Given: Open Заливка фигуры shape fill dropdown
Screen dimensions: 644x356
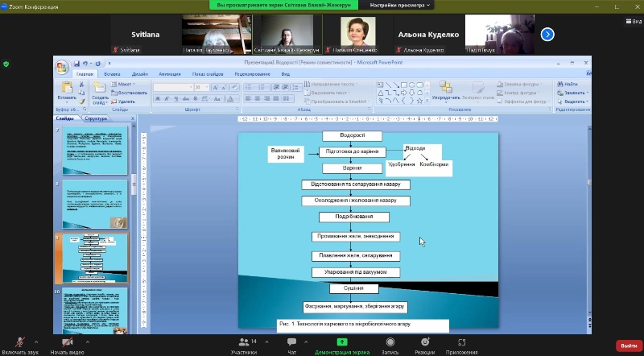Looking at the screenshot, I should click(x=520, y=84).
